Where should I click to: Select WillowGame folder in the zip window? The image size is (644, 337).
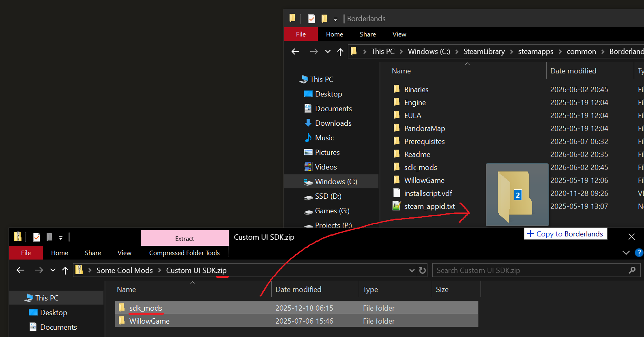coord(296,321)
